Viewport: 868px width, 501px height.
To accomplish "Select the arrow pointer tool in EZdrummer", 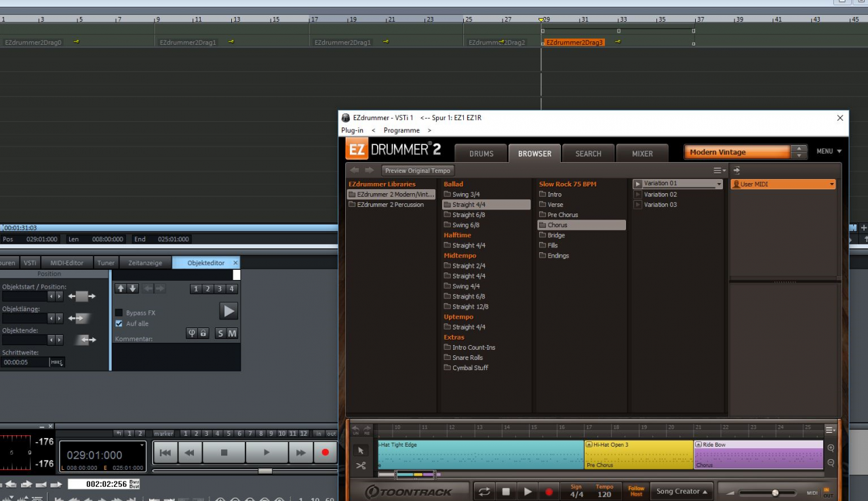I will click(361, 450).
